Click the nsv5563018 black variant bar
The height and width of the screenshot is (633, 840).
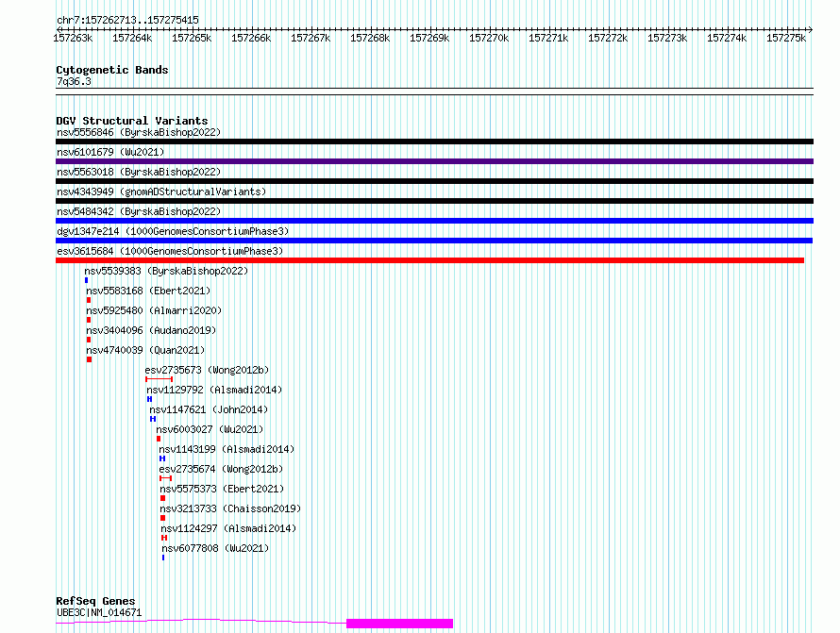click(434, 181)
